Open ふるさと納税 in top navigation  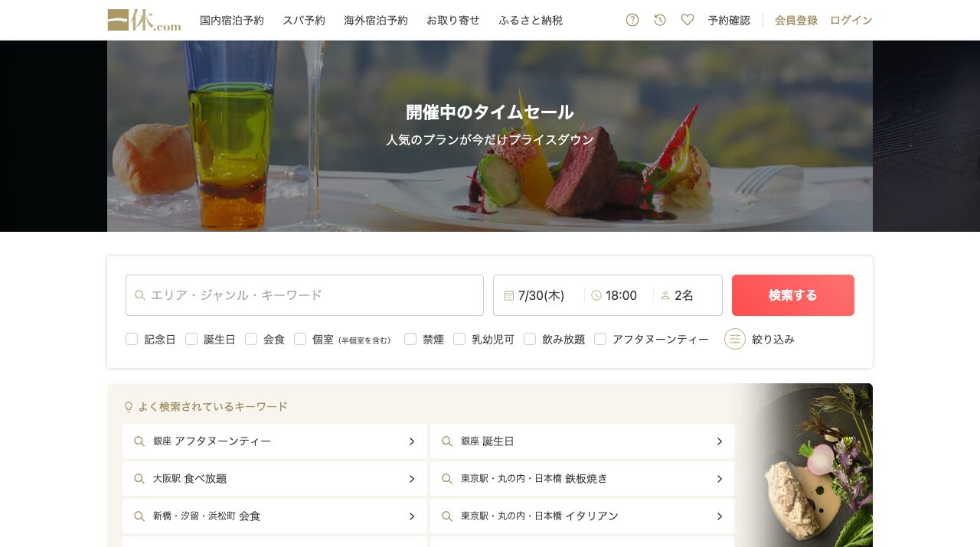point(531,21)
